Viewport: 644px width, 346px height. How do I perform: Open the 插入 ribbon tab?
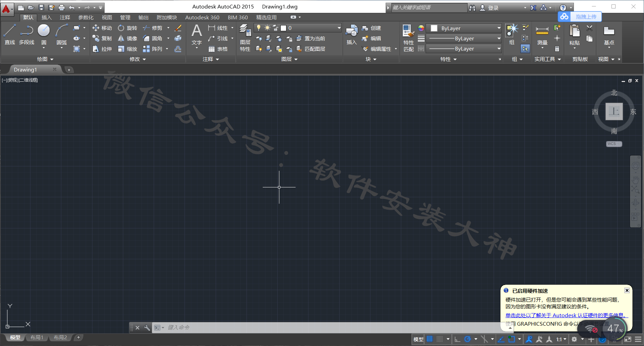[x=46, y=17]
